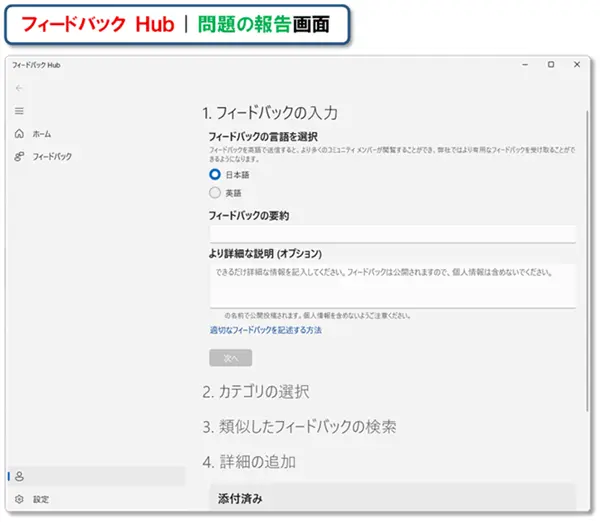The image size is (600, 522).
Task: Click the フィードバック people icon in sidebar
Action: [19, 157]
